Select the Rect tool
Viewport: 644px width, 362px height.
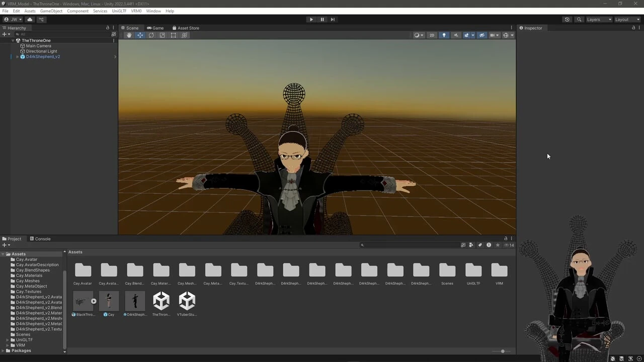point(173,35)
